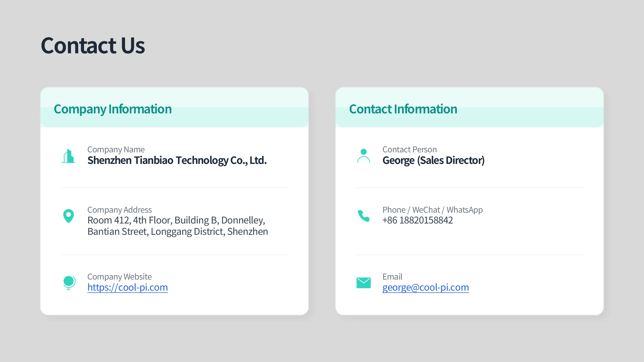Screen dimensions: 644x362
Task: Click the Phone / WeChat / WhatsApp label
Action: click(432, 210)
